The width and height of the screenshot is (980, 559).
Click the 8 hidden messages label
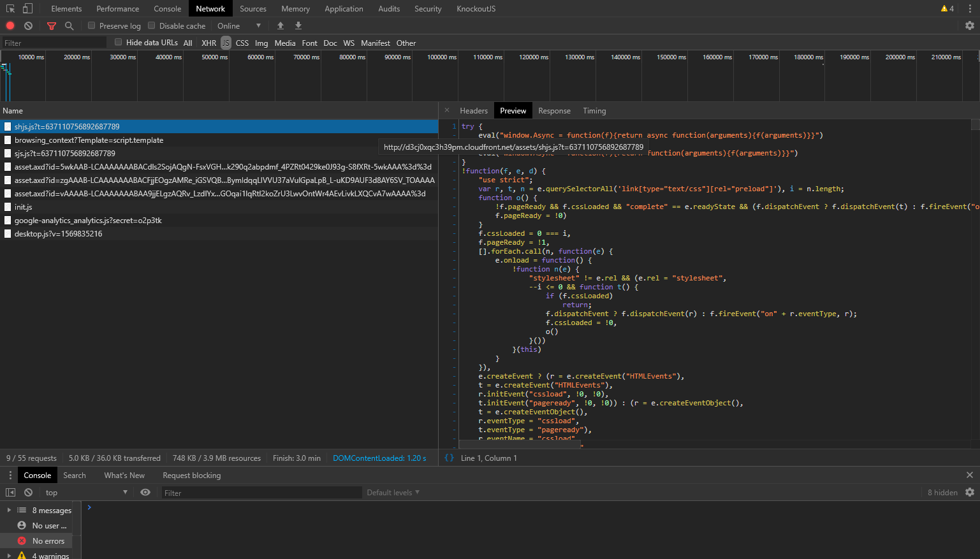coord(942,492)
